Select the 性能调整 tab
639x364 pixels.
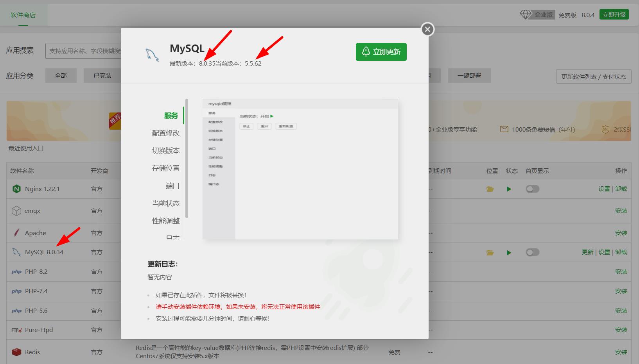coord(166,221)
